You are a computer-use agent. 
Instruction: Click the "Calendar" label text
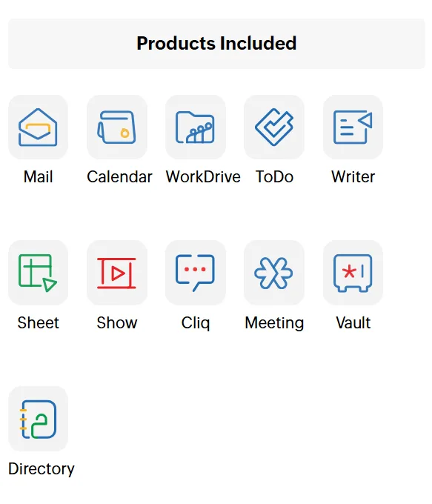[x=119, y=177]
